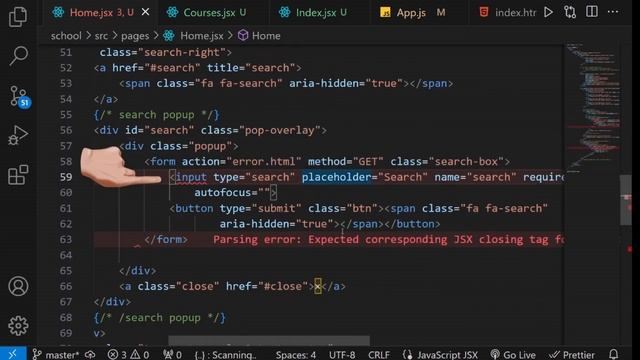Click the vertical scrollbar thumb
Viewport: 640px width, 360px height.
tap(625, 200)
